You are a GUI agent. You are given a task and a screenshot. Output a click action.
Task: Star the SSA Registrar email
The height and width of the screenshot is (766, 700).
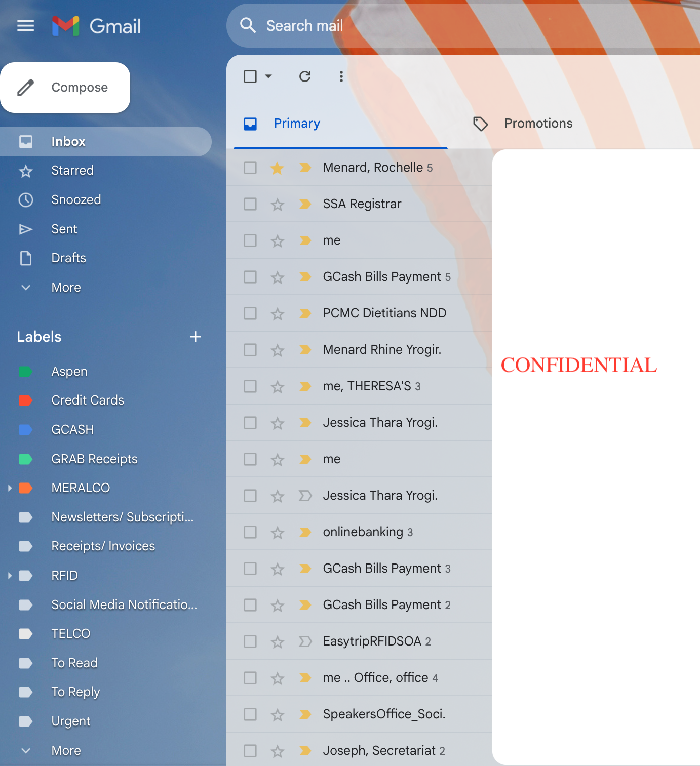pyautogui.click(x=277, y=205)
